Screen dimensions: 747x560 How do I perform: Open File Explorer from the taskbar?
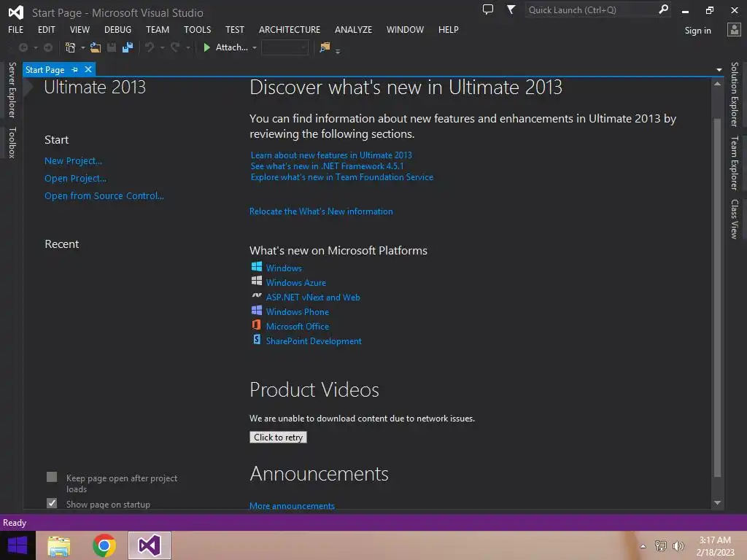[x=59, y=545]
